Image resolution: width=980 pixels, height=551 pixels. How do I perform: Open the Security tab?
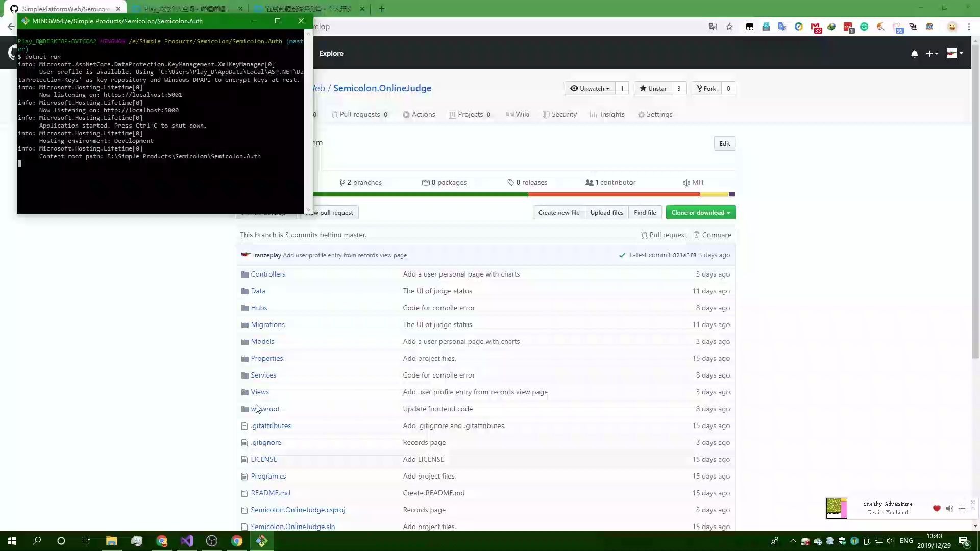coord(559,114)
